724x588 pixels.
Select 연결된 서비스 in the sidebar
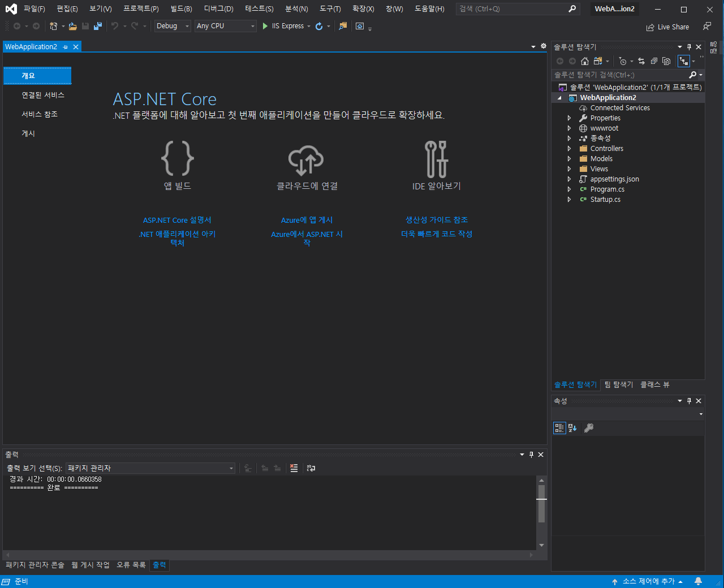[43, 95]
